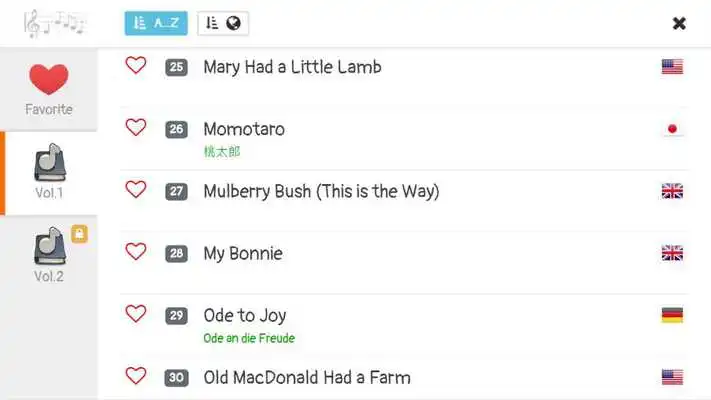This screenshot has height=400, width=711.
Task: Favorite Mary Had a Little Lamb
Action: point(136,66)
